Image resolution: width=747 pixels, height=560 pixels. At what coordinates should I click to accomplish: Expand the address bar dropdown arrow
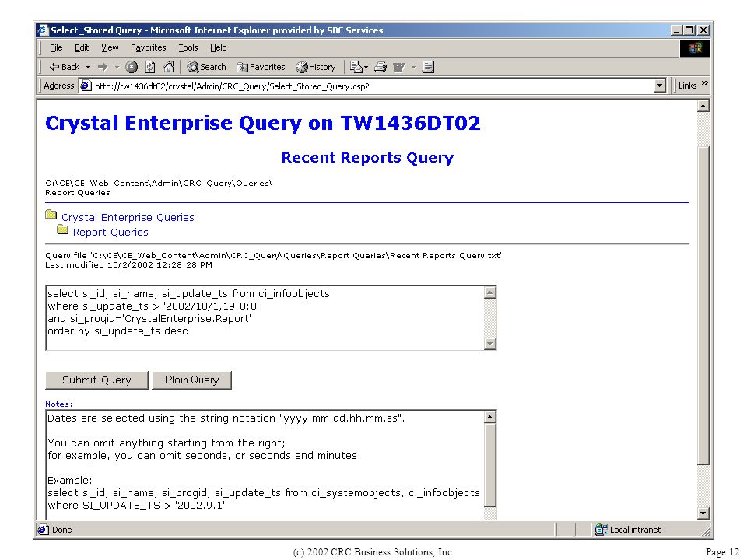(x=659, y=86)
